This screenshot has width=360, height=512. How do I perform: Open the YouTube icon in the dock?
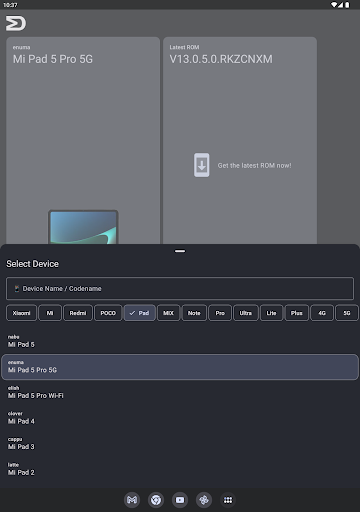(x=180, y=500)
